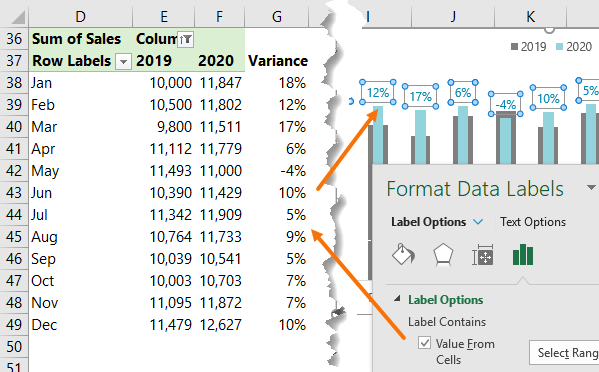599x372 pixels.
Task: Collapse the Label Options section triangle
Action: click(x=397, y=299)
